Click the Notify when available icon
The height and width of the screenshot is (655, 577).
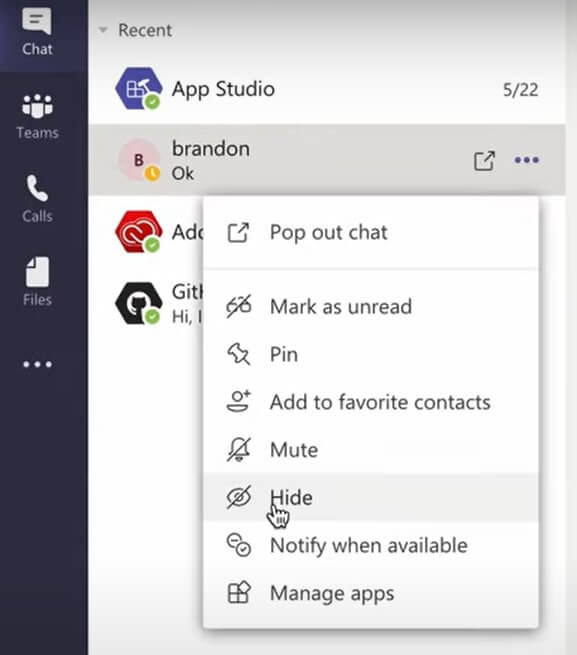[x=239, y=545]
